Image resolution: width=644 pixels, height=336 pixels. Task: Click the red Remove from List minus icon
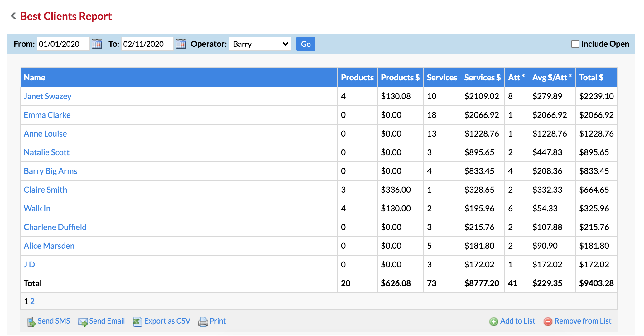548,321
